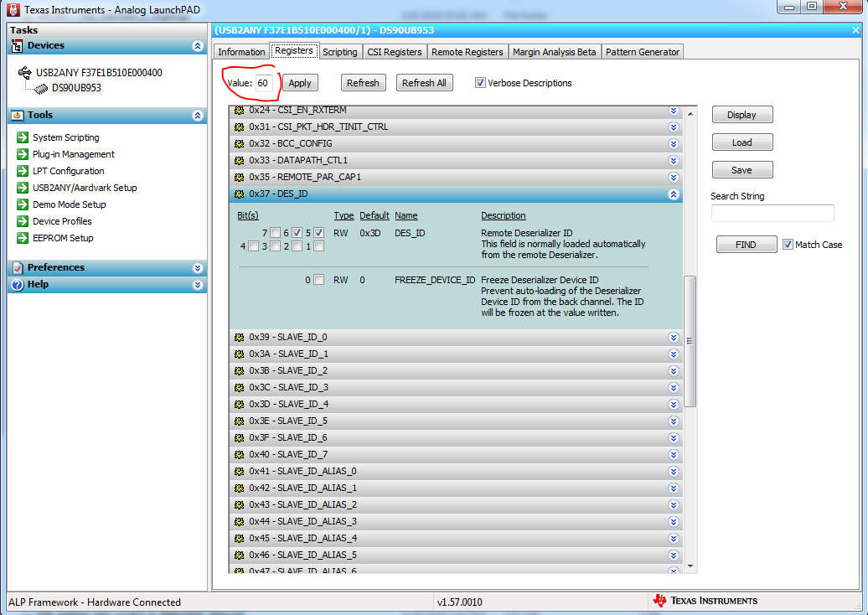Check bit 2 checkbox of DES_ID
The width and height of the screenshot is (868, 615).
(x=297, y=246)
